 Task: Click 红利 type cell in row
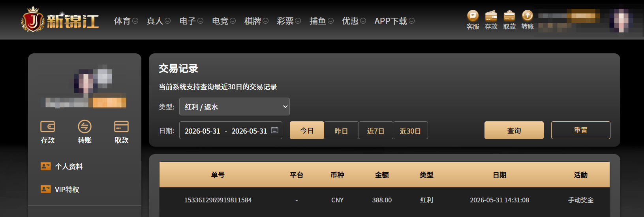tap(426, 200)
